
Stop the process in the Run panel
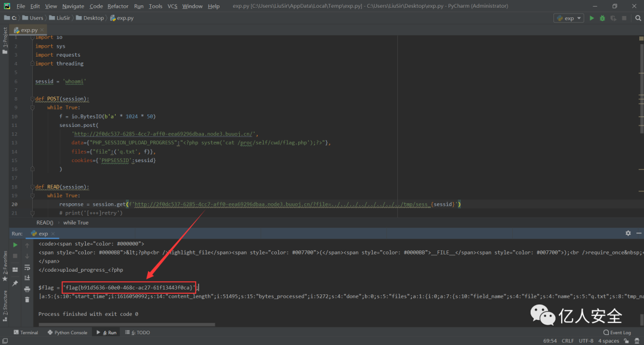pos(15,256)
